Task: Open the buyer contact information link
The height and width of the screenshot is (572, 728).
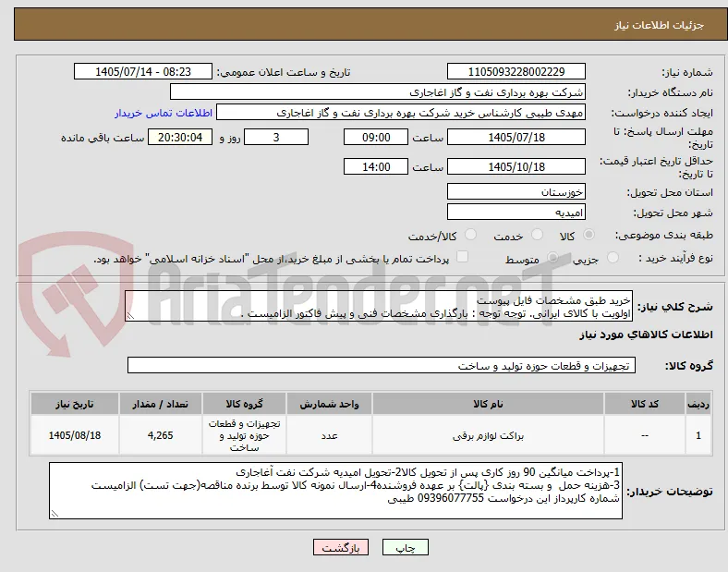Action: point(164,114)
